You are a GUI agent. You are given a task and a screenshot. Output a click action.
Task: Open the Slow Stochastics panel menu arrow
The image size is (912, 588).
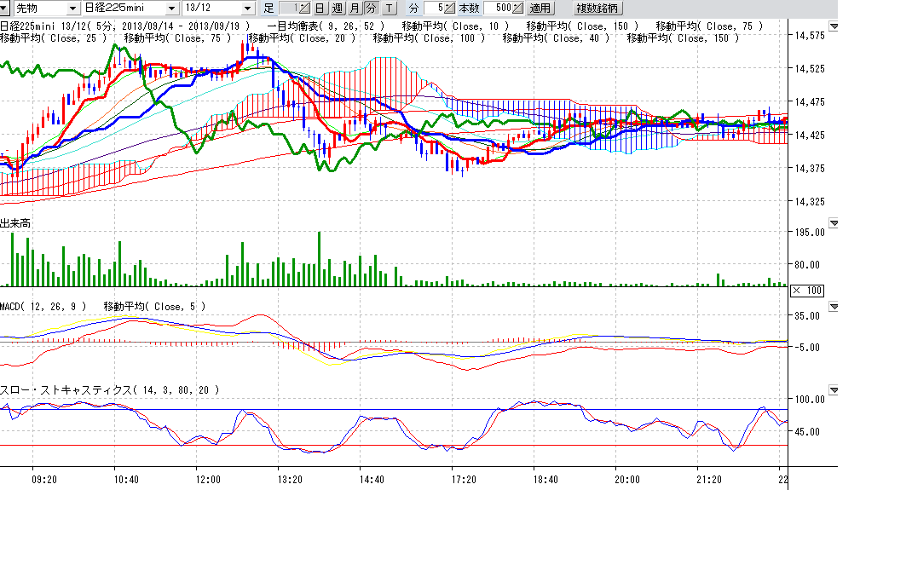pyautogui.click(x=833, y=389)
